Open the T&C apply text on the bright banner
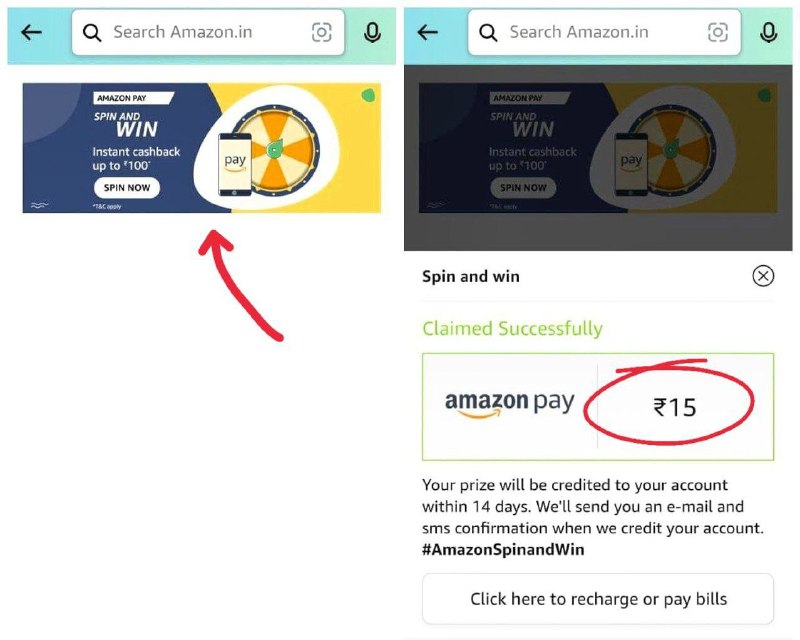The height and width of the screenshot is (640, 800). point(105,205)
